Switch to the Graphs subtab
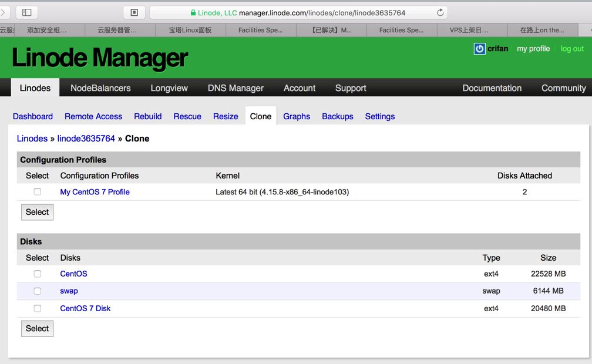 point(297,116)
